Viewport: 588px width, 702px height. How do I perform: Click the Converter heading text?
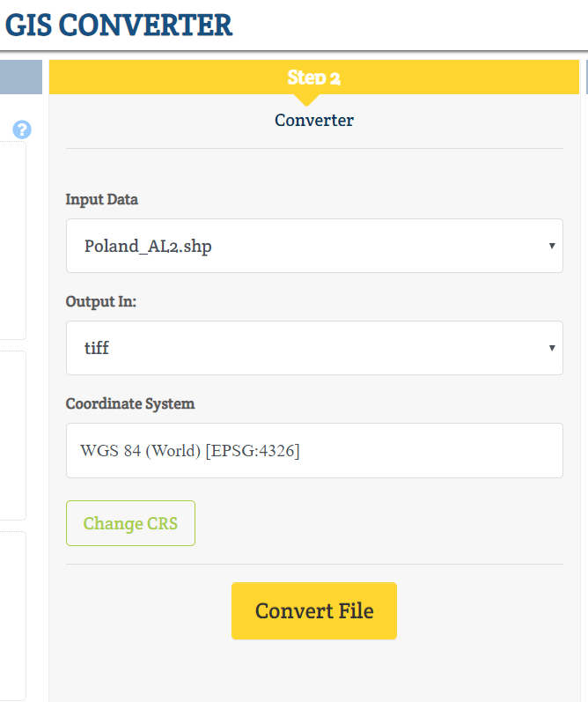(314, 120)
